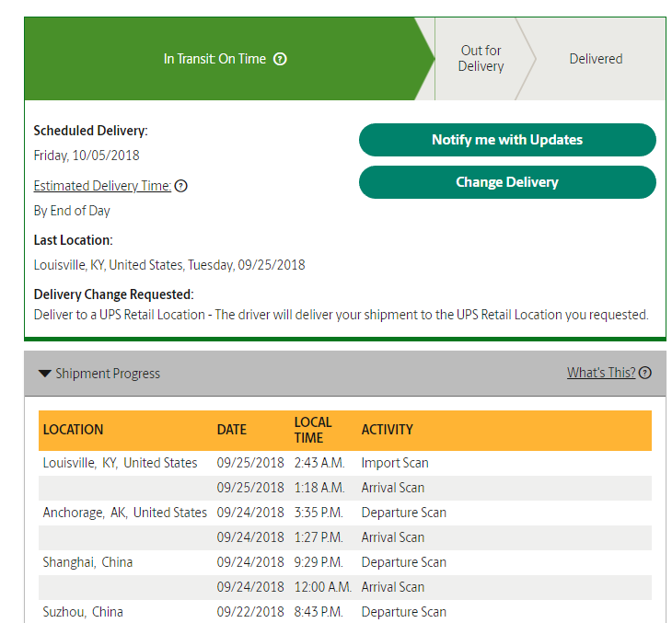The height and width of the screenshot is (623, 672).
Task: Click the Delivery Change Requested label
Action: [x=113, y=294]
